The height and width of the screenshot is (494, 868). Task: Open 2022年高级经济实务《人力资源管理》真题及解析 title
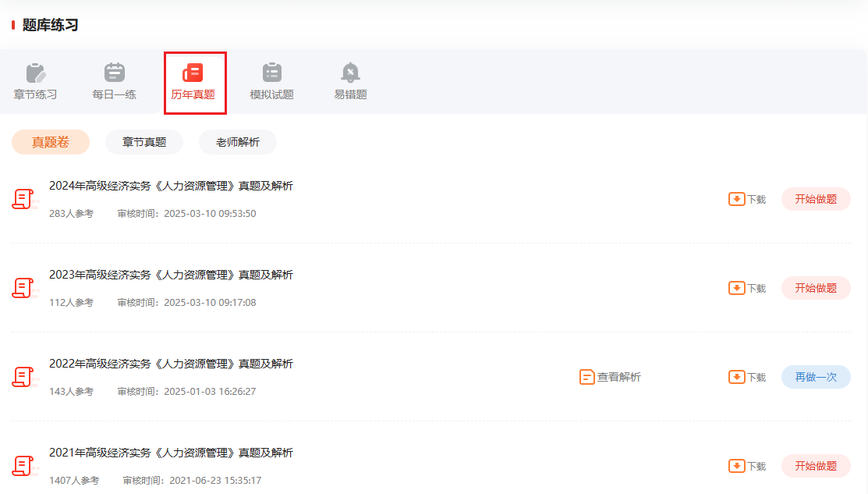(x=171, y=364)
